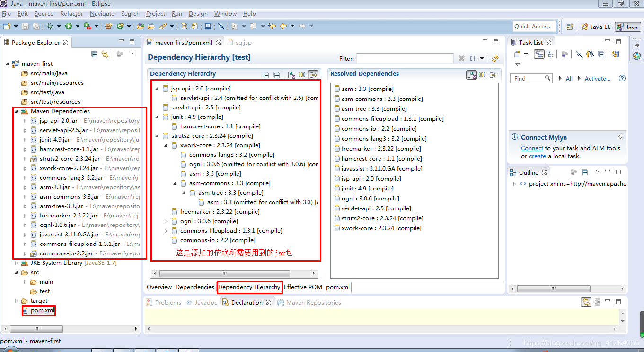Click the Run Last Tool icon
The image size is (644, 352).
[88, 26]
